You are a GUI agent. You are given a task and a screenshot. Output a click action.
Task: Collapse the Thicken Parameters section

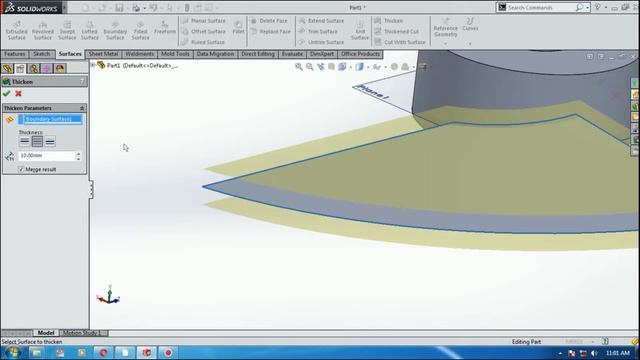82,108
